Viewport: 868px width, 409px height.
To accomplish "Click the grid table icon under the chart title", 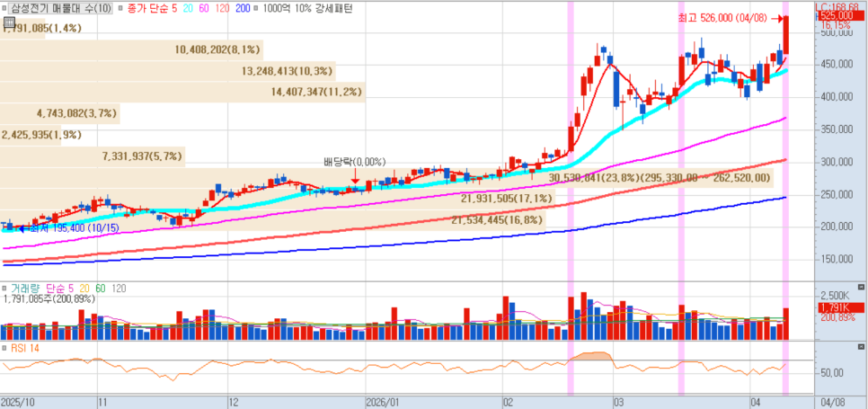I will [x=8, y=22].
